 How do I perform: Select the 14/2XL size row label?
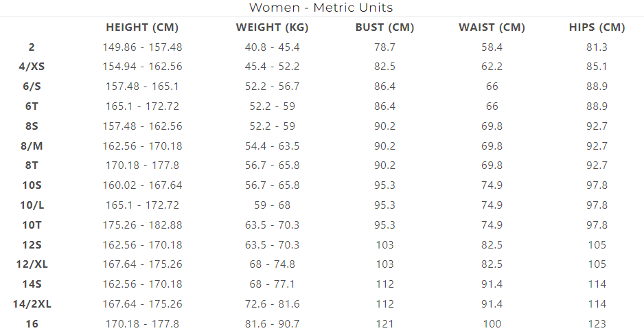point(32,304)
